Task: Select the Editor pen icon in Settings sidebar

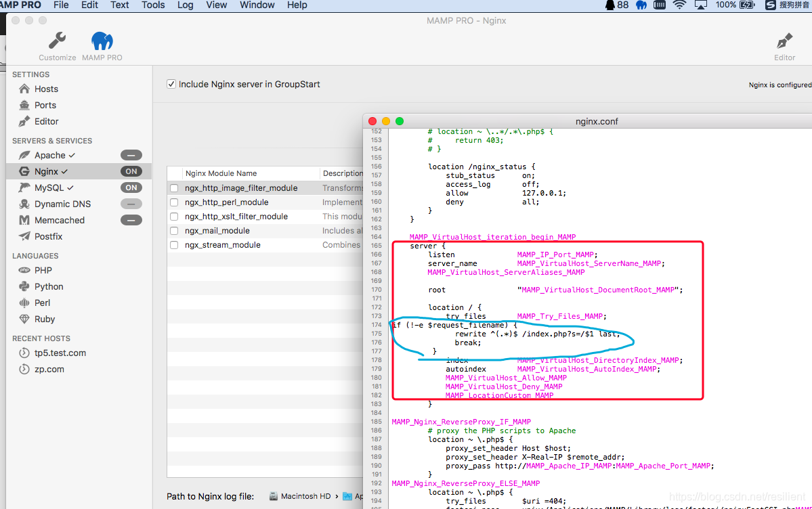Action: (24, 121)
